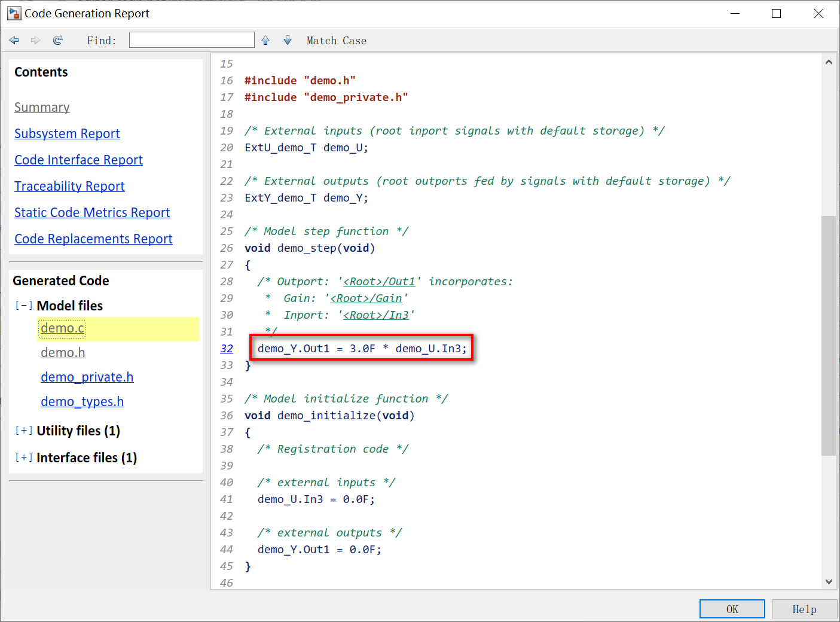Expand the Interface files (1) group
Image resolution: width=840 pixels, height=622 pixels.
24,458
